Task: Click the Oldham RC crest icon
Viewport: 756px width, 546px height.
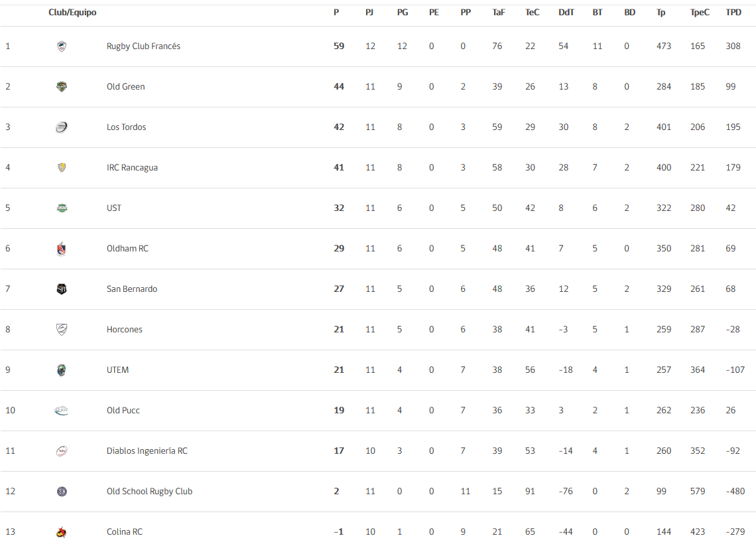Action: (62, 249)
